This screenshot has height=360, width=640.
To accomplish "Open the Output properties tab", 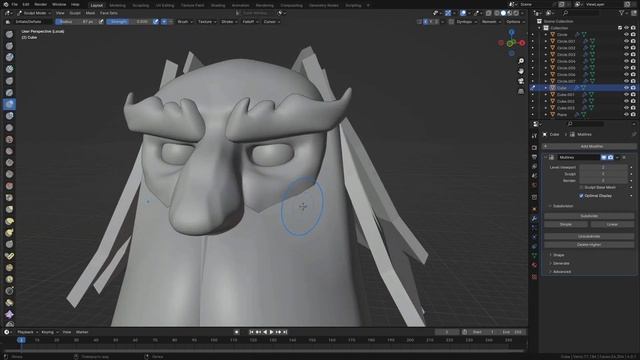I will (x=534, y=157).
